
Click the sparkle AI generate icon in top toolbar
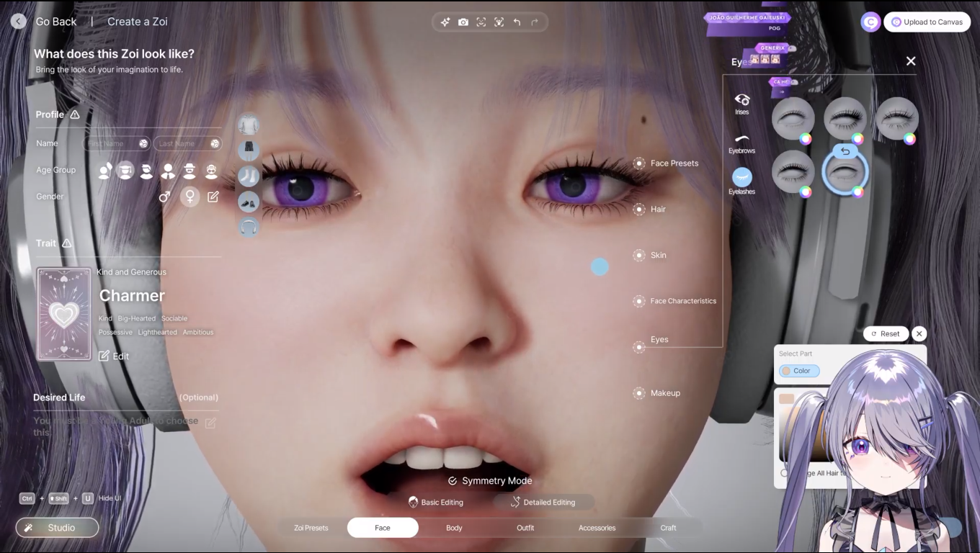(445, 22)
